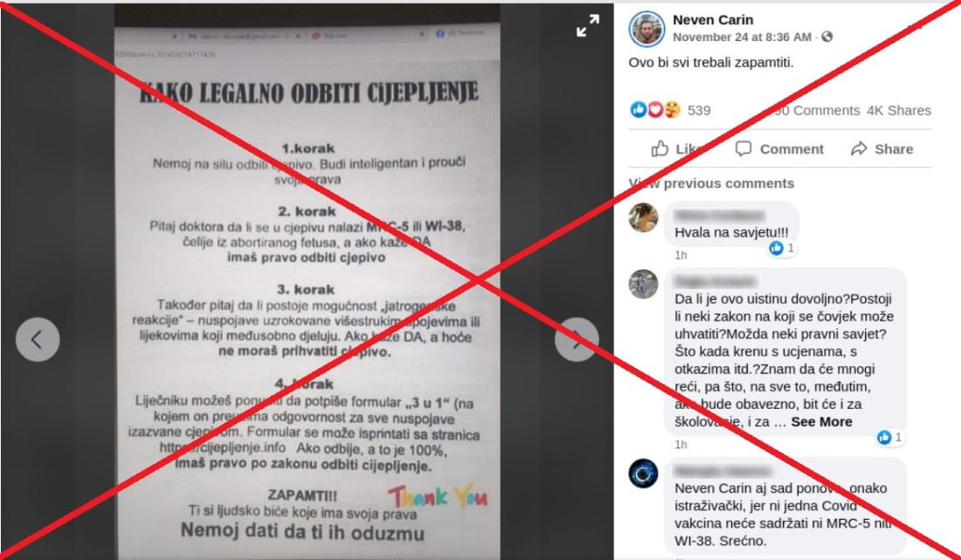View the 539 reactions count

pyautogui.click(x=699, y=110)
